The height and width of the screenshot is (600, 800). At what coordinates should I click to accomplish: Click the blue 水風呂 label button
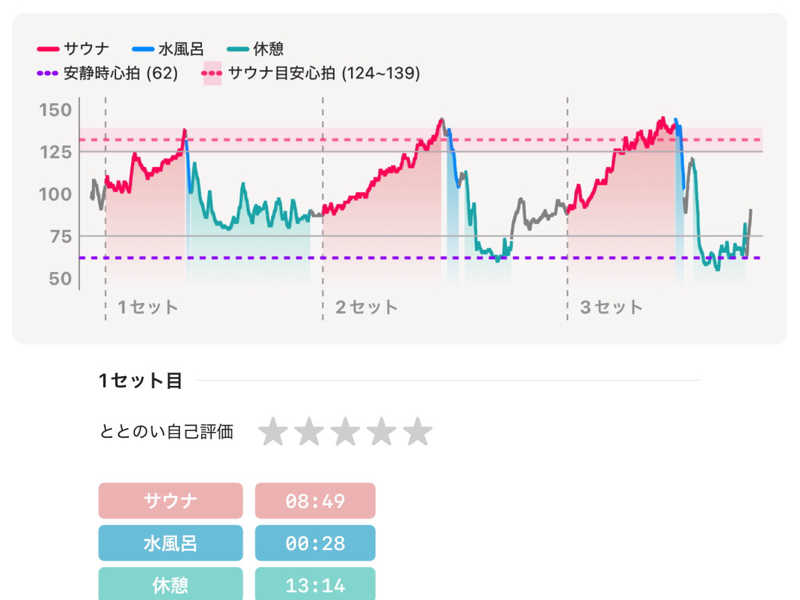[x=170, y=544]
